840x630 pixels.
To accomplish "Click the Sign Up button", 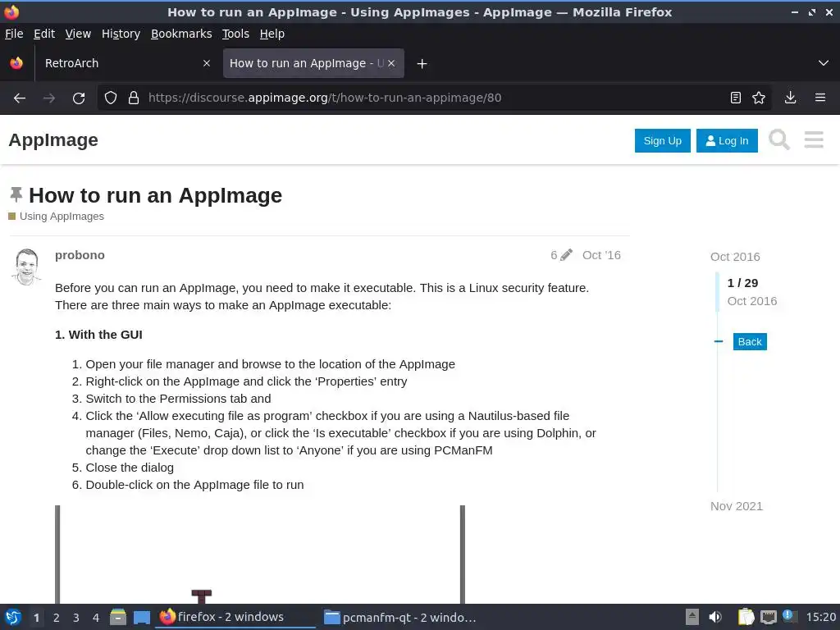I will click(x=662, y=140).
